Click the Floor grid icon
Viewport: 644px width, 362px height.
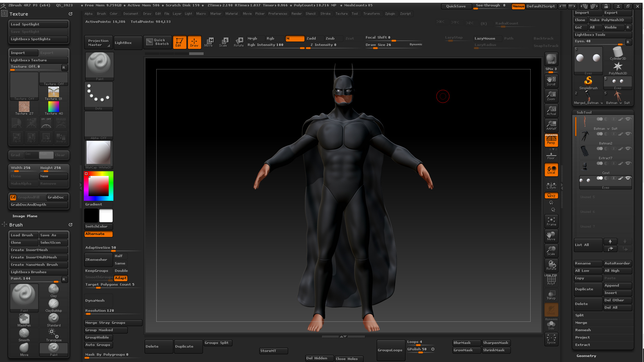point(551,156)
